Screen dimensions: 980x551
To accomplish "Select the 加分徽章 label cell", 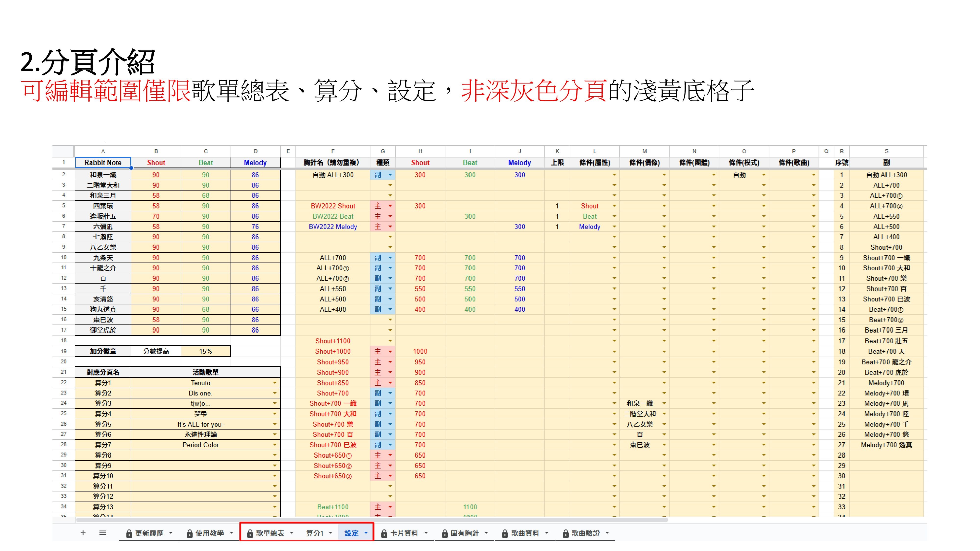I will 103,351.
